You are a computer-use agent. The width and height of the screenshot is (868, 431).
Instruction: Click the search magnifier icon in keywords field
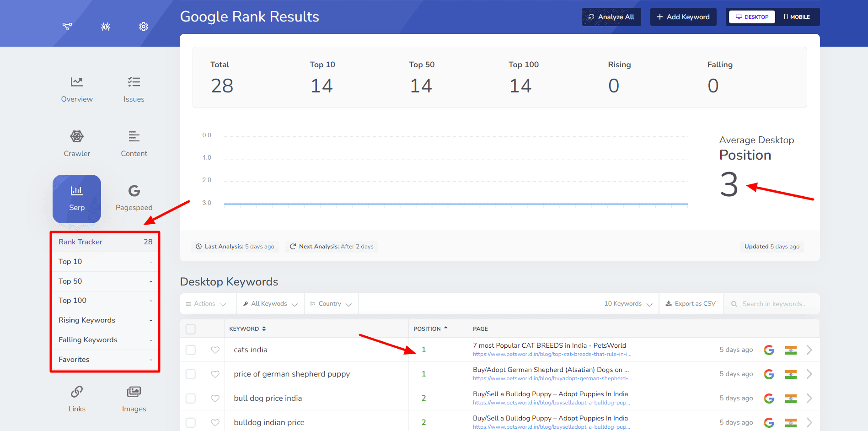(734, 304)
